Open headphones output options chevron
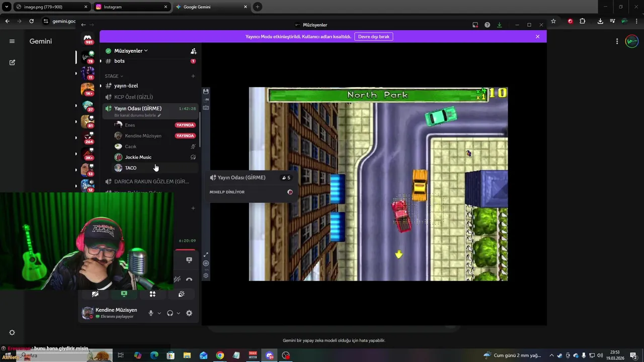644x362 pixels. click(178, 313)
